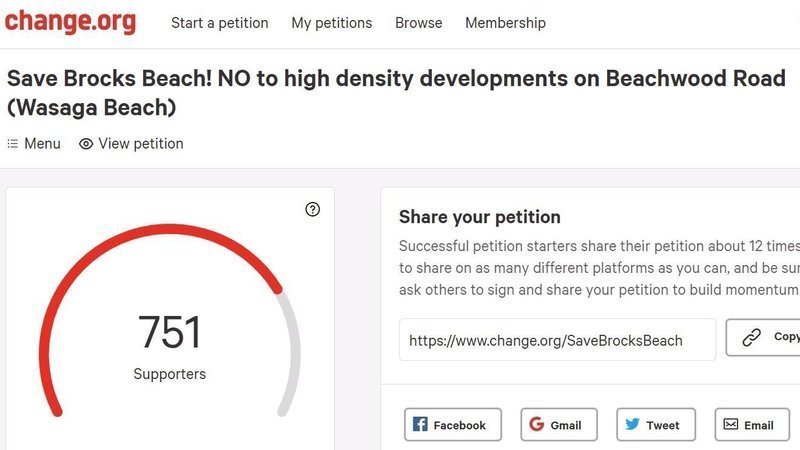Open the help question mark icon
Screen dimensions: 800x450
pyautogui.click(x=313, y=209)
